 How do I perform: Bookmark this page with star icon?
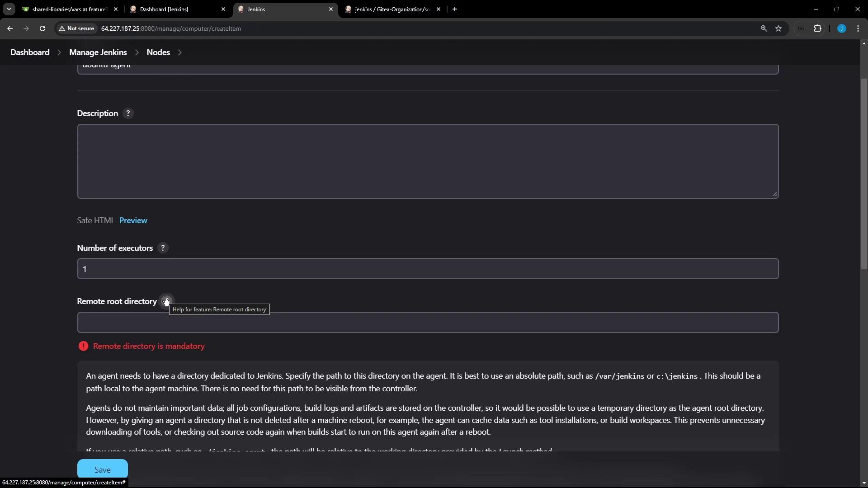coord(778,28)
